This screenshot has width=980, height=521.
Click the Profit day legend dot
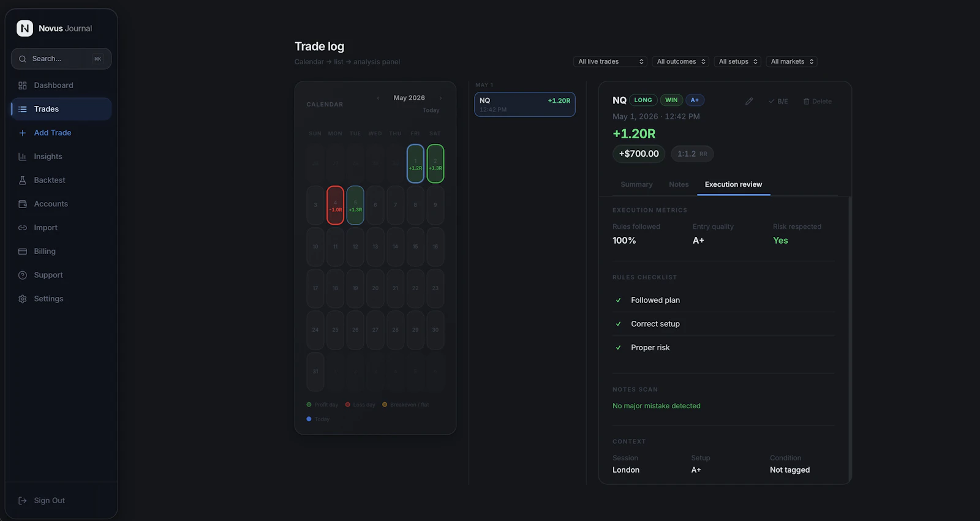pyautogui.click(x=309, y=405)
